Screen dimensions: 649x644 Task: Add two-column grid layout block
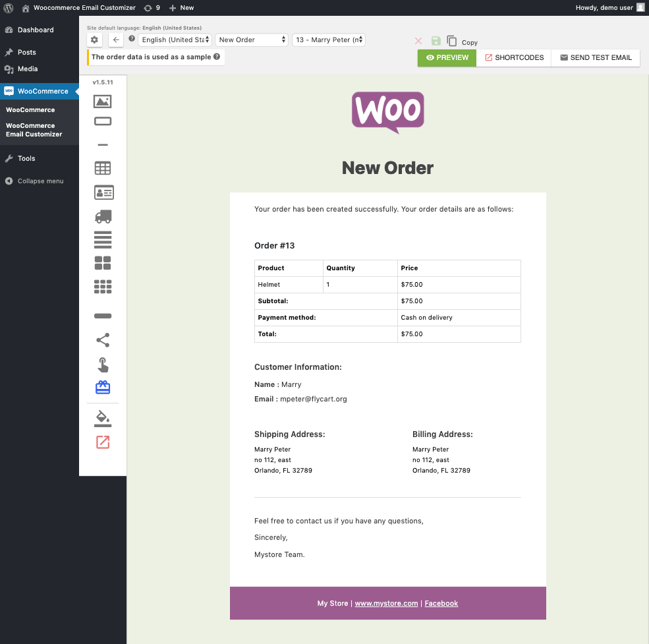(x=103, y=263)
